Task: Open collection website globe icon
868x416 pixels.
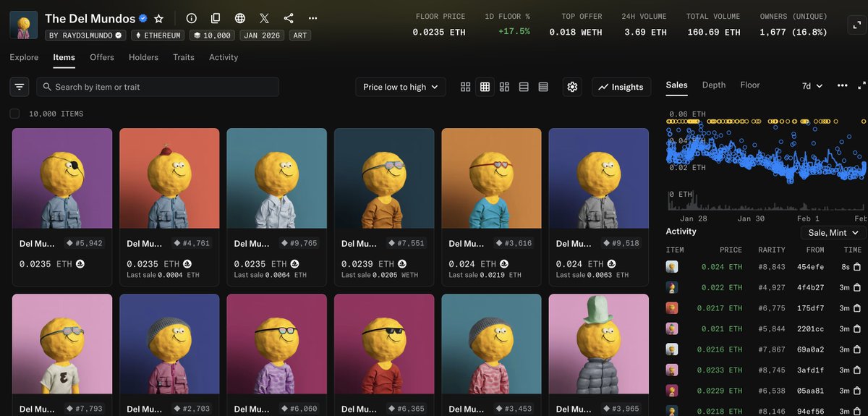Action: point(239,18)
